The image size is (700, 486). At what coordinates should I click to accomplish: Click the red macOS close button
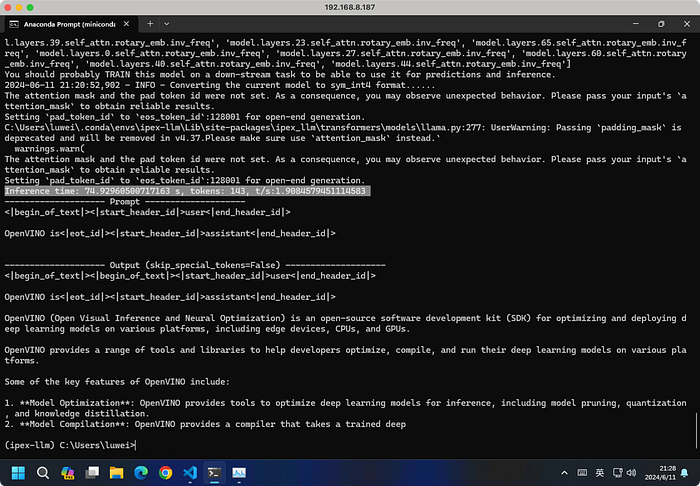point(8,7)
